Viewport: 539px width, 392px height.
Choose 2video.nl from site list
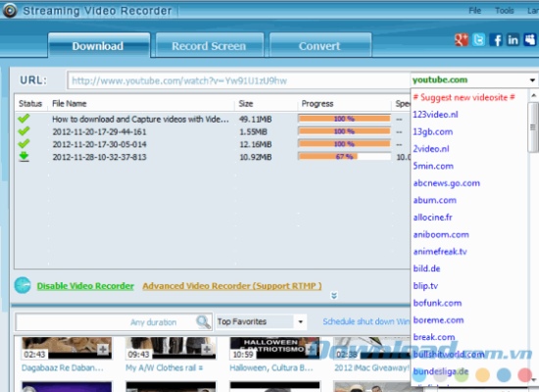tap(431, 149)
